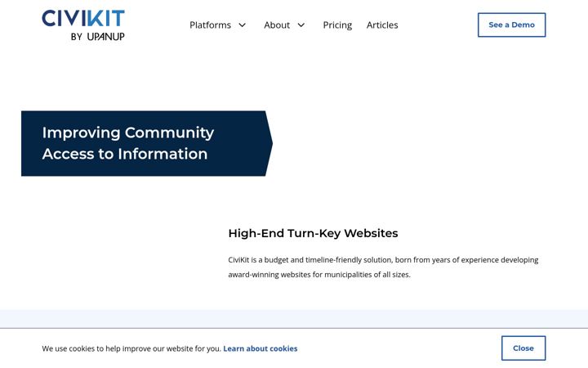The width and height of the screenshot is (588, 368).
Task: Follow the Learn about cookies link
Action: point(261,348)
